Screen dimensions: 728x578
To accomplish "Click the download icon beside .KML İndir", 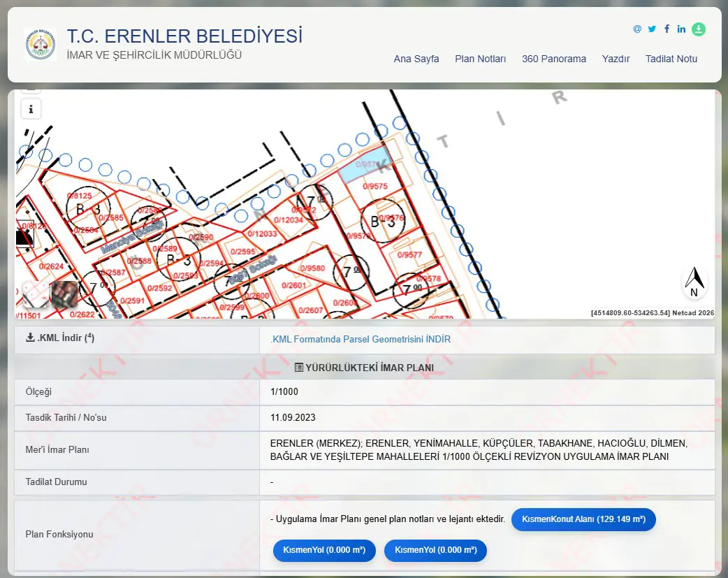I will point(30,338).
